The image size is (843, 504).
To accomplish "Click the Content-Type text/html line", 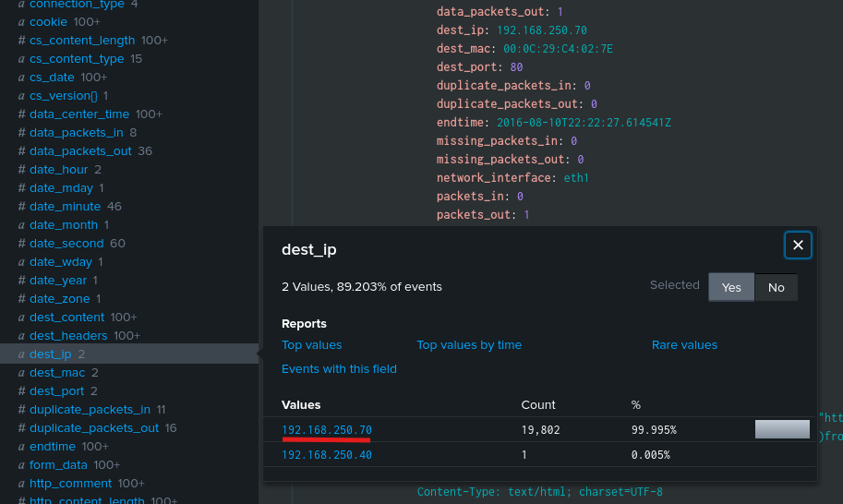I will (540, 492).
